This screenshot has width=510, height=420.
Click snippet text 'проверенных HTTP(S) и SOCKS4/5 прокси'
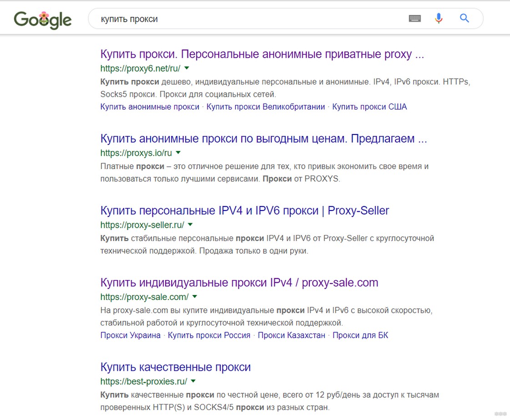coord(182,408)
